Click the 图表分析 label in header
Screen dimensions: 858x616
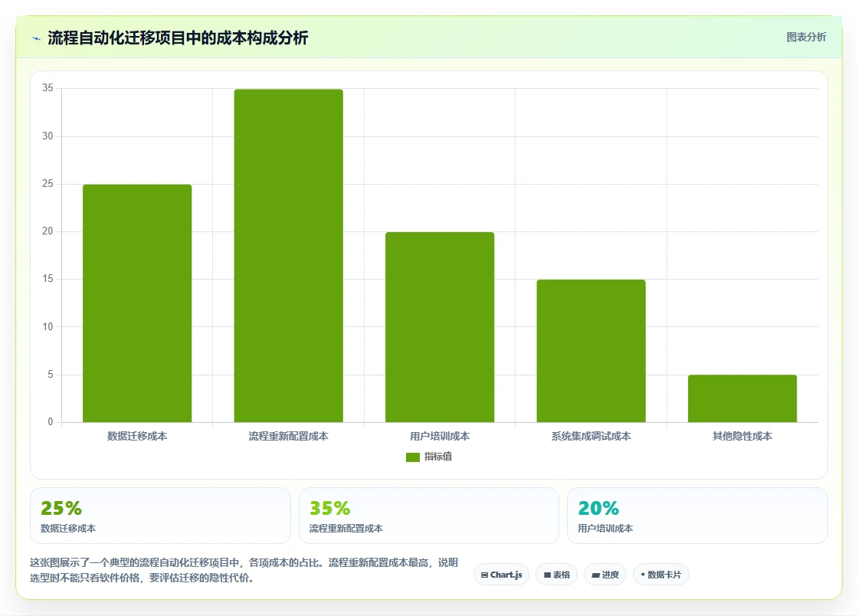(x=806, y=38)
